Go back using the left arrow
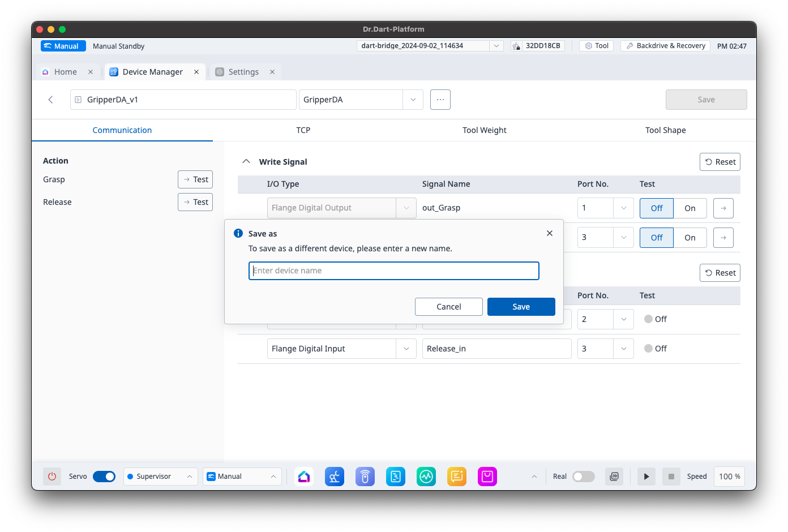 [51, 100]
